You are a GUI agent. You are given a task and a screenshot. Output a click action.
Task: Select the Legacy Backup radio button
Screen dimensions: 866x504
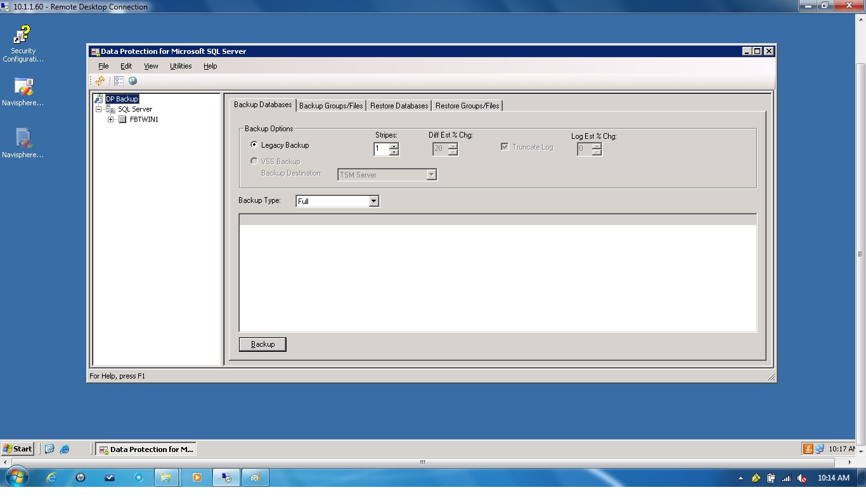coord(254,145)
